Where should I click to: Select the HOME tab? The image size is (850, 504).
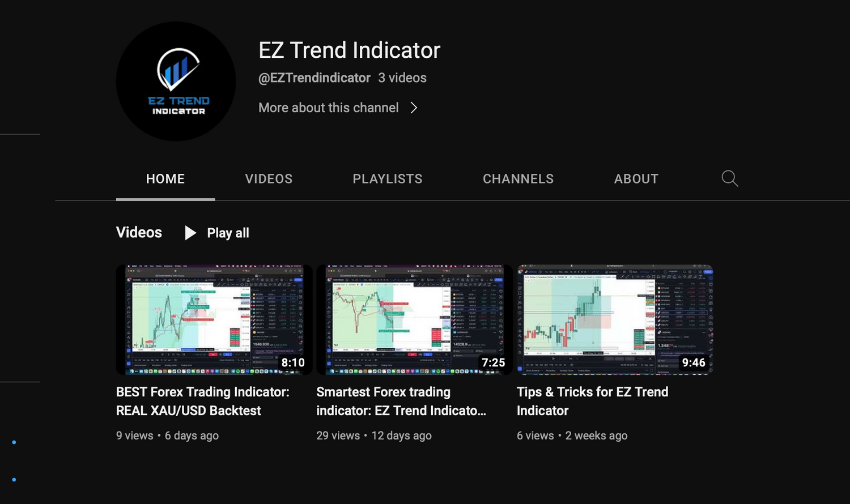(x=165, y=179)
